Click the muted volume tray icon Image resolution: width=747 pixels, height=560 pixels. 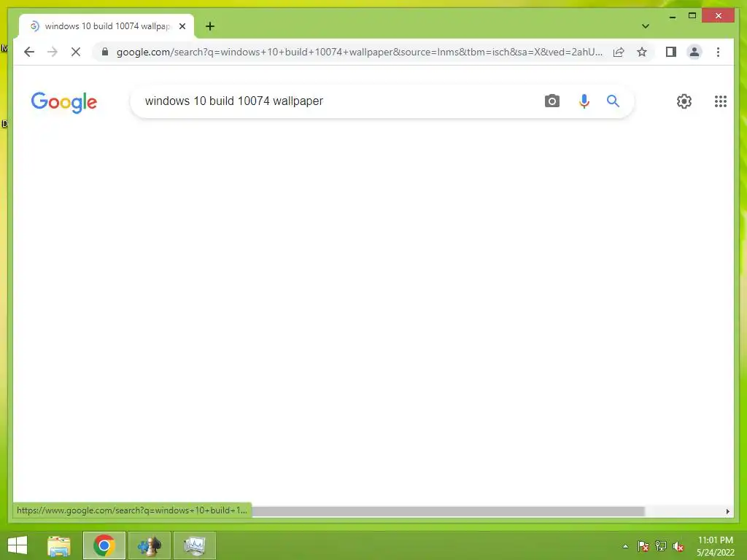pyautogui.click(x=678, y=546)
